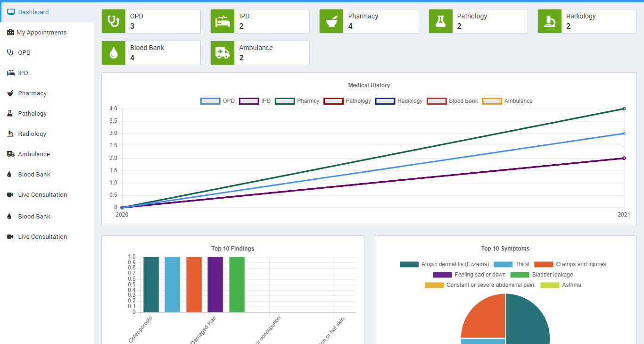
Task: Go to Pathology in the sidebar
Action: 32,114
